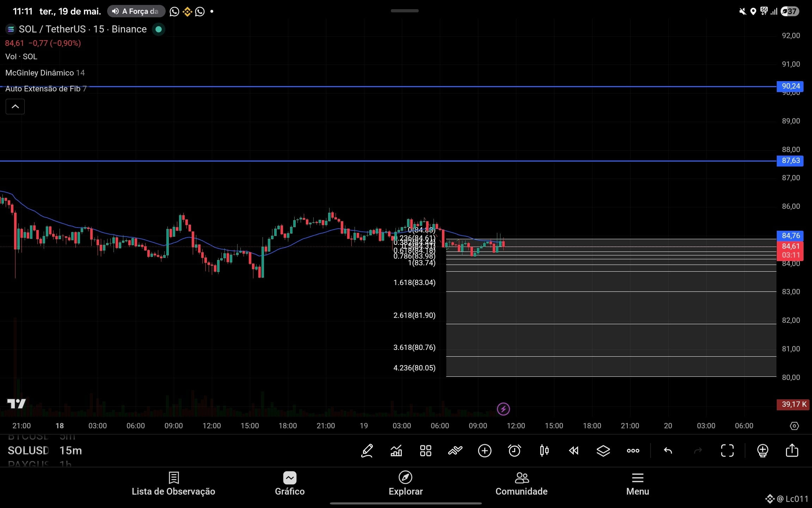Undo last action arrow
The height and width of the screenshot is (508, 812).
click(668, 450)
